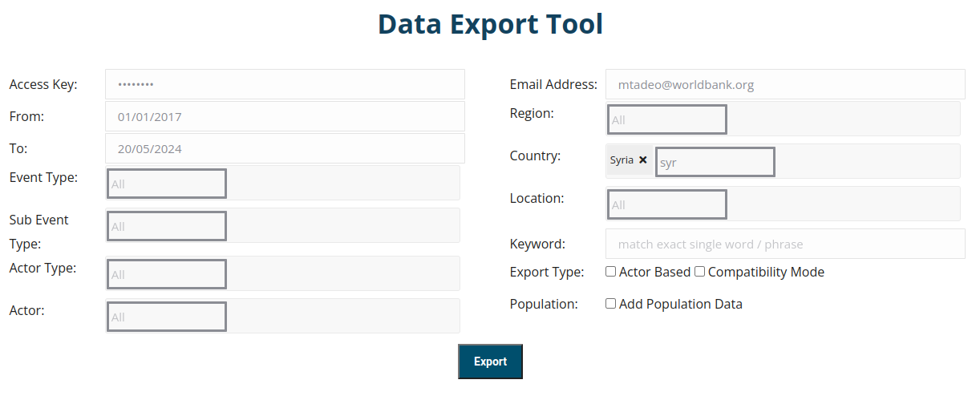
Task: Click the To date field
Action: pyautogui.click(x=285, y=148)
